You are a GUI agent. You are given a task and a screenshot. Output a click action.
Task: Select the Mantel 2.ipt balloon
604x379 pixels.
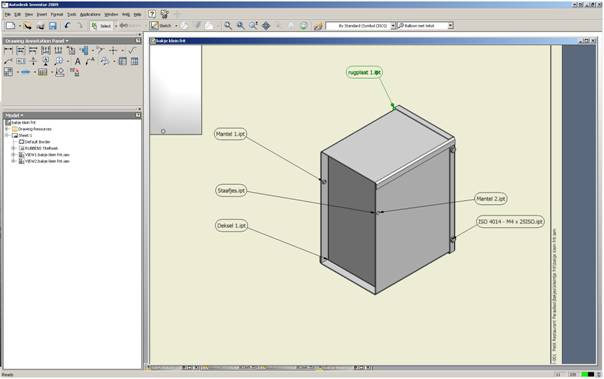(x=491, y=199)
